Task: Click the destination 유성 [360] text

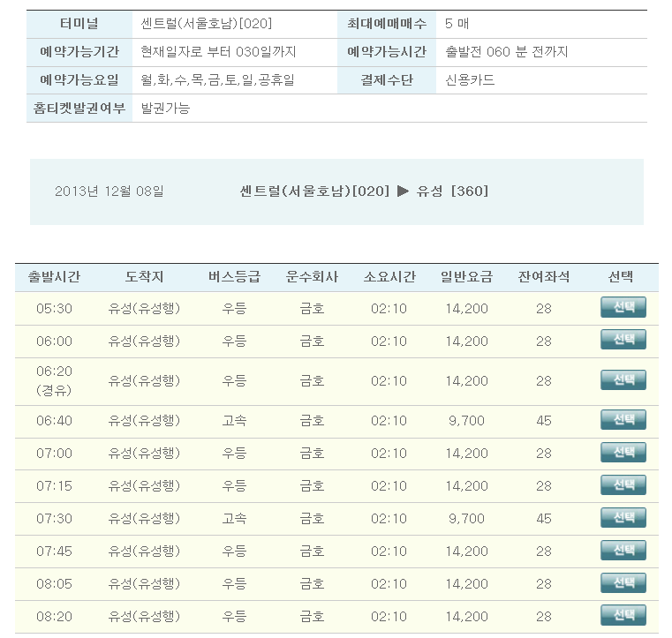Action: point(452,191)
